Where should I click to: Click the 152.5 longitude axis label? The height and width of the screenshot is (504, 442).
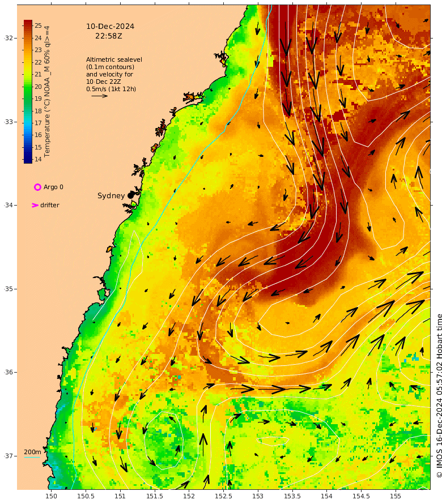(x=224, y=496)
